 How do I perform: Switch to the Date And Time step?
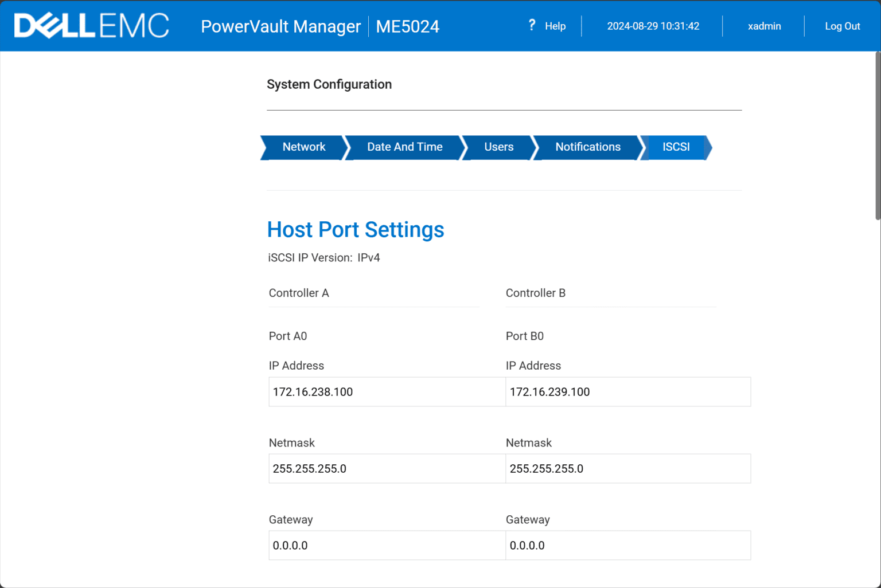pyautogui.click(x=405, y=147)
